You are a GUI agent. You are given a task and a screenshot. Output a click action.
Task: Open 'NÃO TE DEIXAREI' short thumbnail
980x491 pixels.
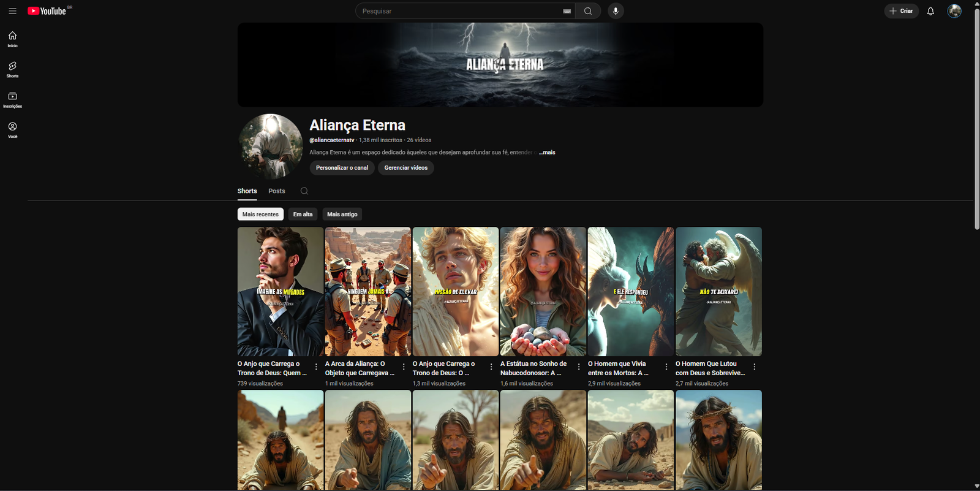(718, 292)
